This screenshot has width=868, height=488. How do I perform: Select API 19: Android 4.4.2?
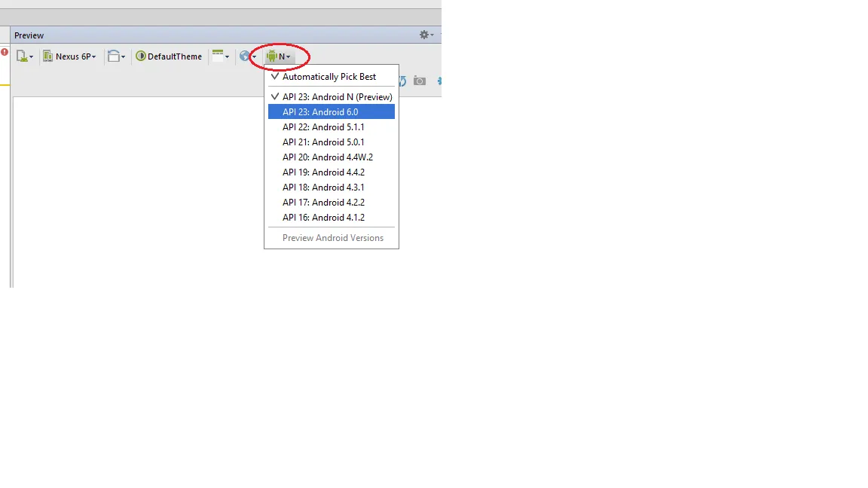332,172
